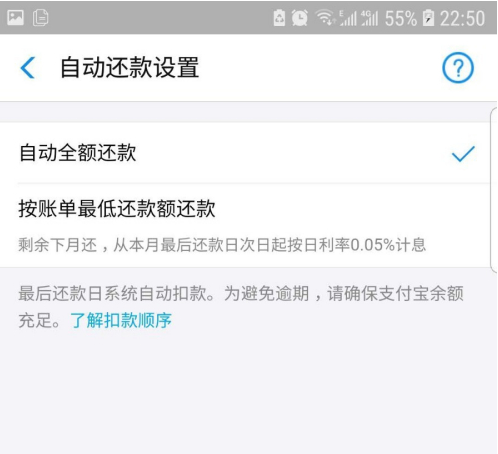Screen dimensions: 498x454
Task: Tap the blue checkmark beside 自动全额还款
Action: click(x=463, y=154)
